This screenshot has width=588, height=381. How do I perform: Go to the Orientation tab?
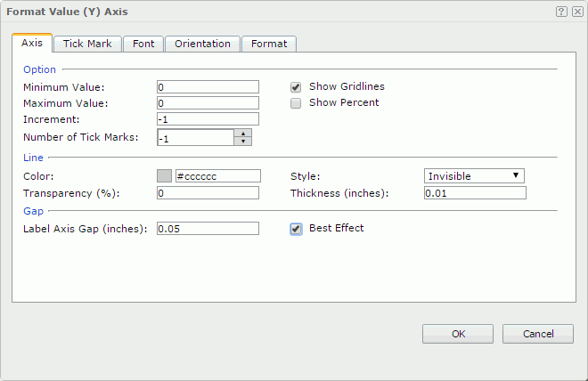[x=202, y=44]
